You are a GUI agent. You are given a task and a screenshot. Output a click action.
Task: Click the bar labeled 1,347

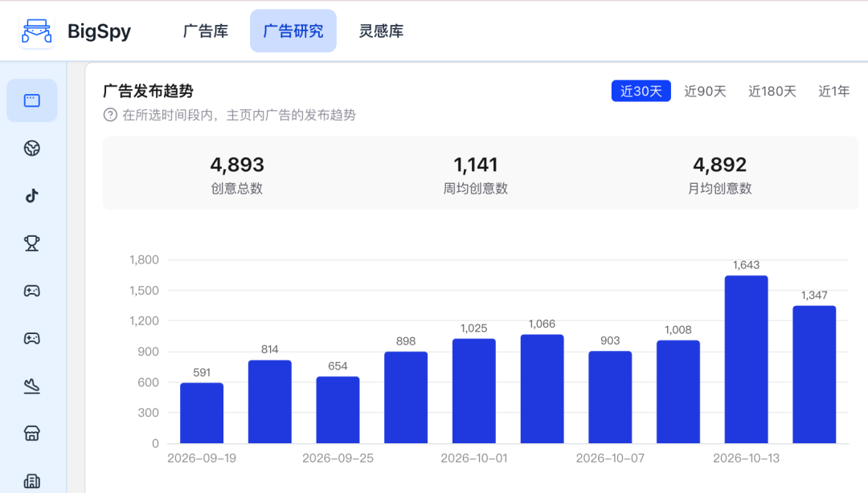tap(814, 375)
